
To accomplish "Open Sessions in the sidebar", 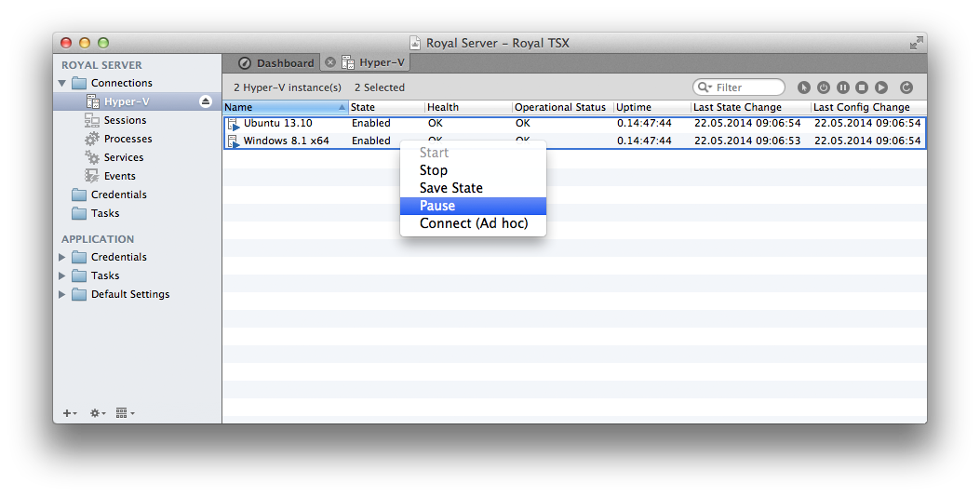I will (x=125, y=120).
